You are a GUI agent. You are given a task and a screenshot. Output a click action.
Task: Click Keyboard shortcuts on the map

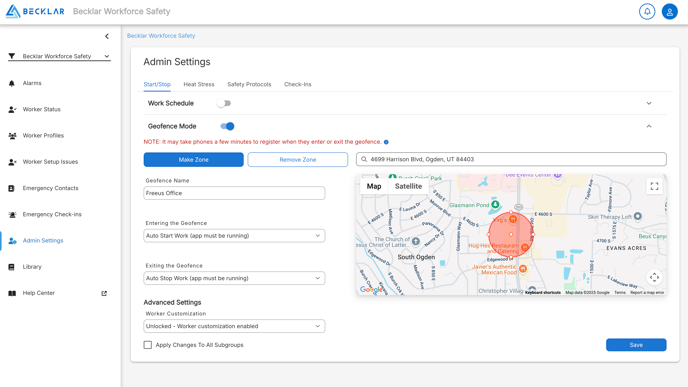point(543,293)
